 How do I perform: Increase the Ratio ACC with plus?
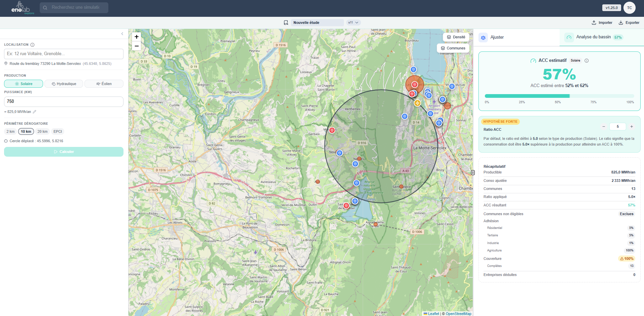632,126
